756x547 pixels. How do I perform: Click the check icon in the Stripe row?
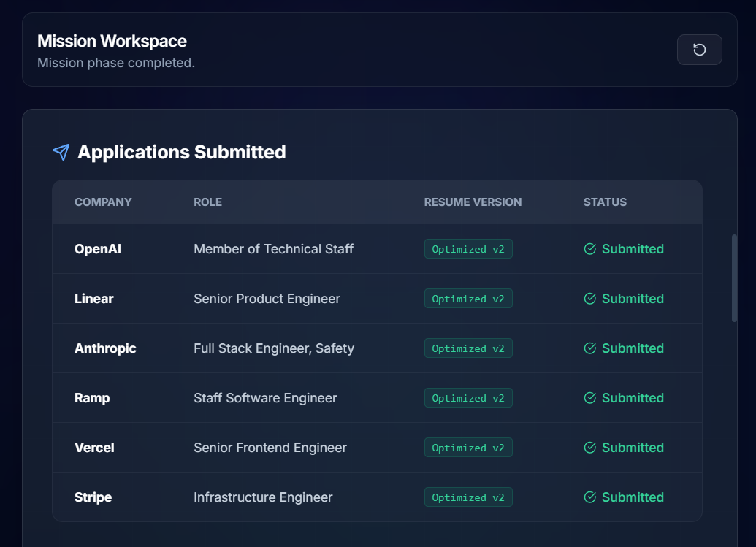click(589, 497)
